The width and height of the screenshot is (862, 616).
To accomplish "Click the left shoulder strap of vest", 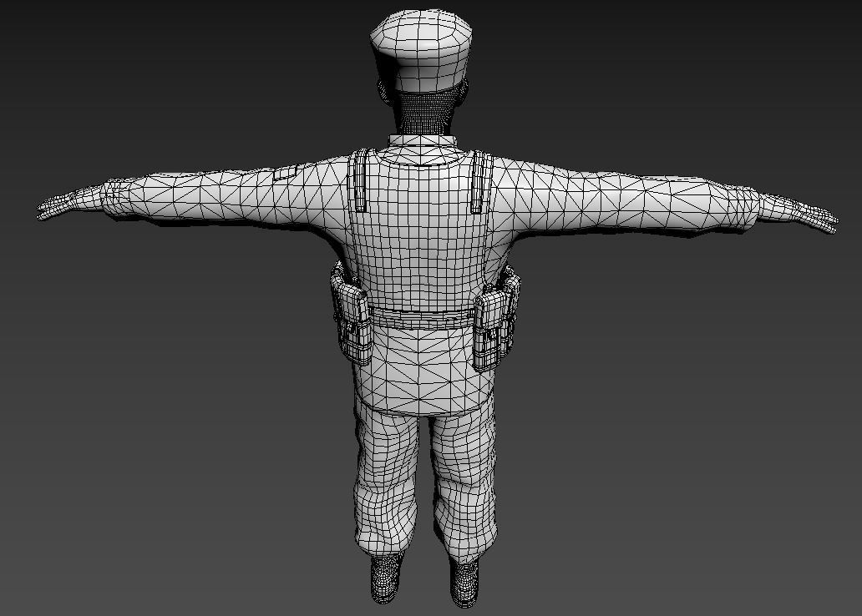I will [361, 180].
